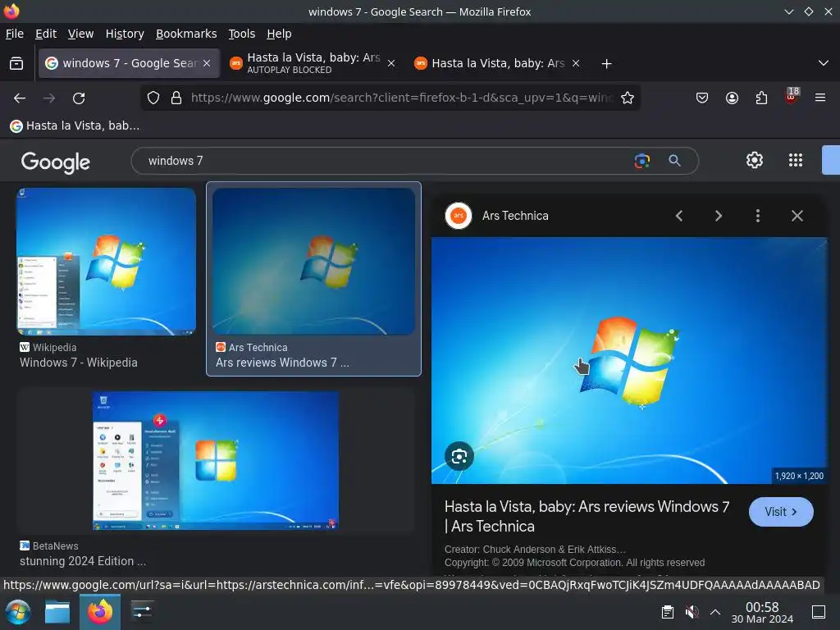Click the Ars Technica source name in panel
The height and width of the screenshot is (630, 840).
click(x=515, y=216)
